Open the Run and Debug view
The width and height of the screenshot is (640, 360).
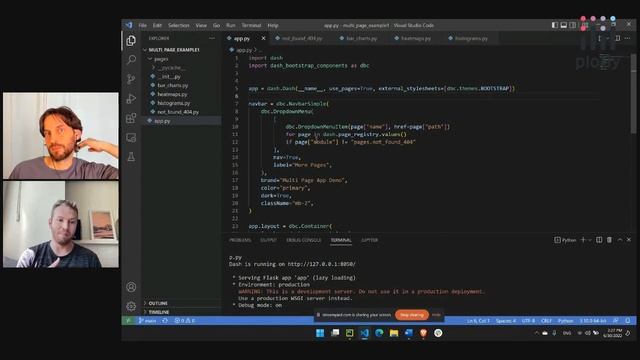pyautogui.click(x=131, y=98)
